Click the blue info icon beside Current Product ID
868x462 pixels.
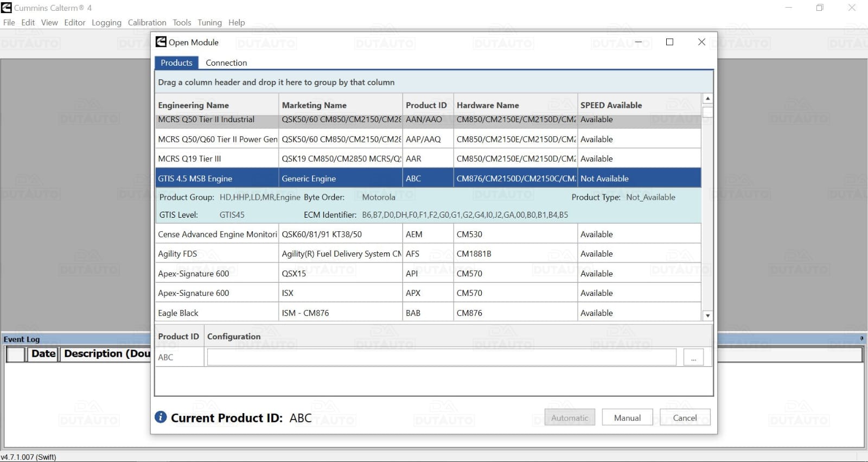click(161, 417)
